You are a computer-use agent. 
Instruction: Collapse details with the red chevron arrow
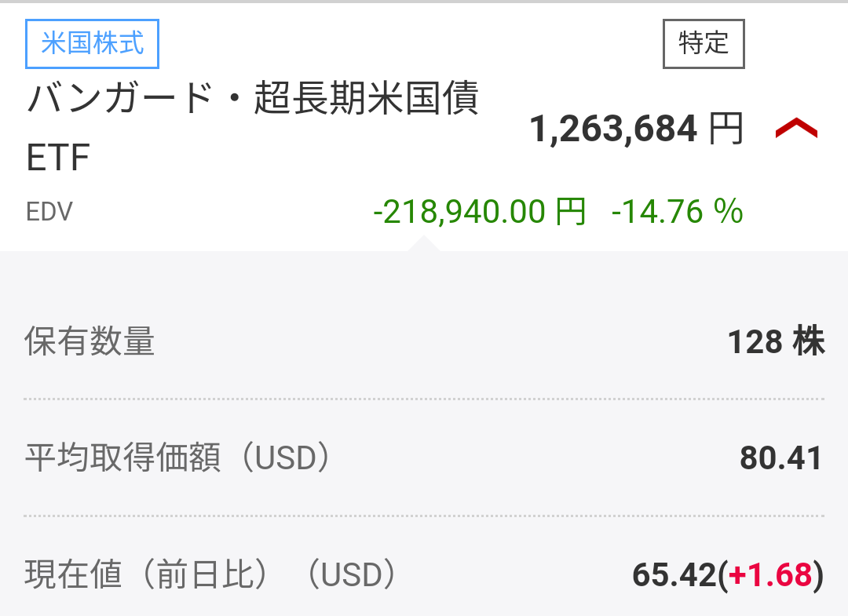796,129
